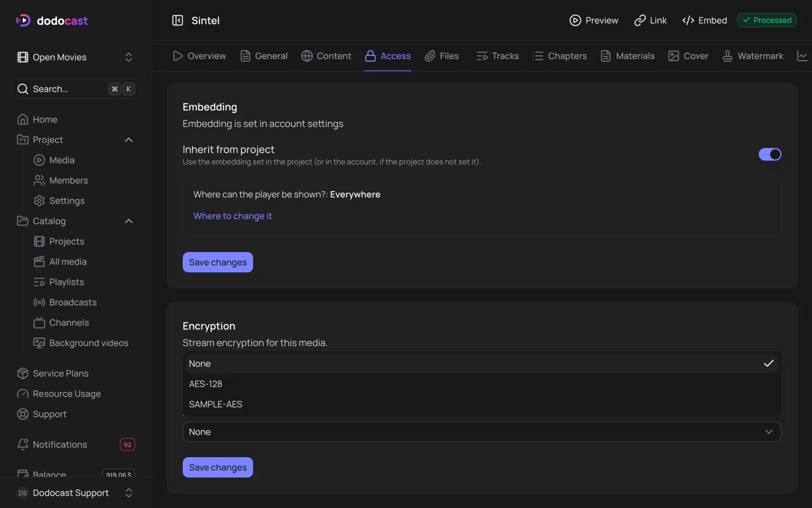Image resolution: width=812 pixels, height=508 pixels.
Task: Click the Preview play icon
Action: pyautogui.click(x=575, y=20)
